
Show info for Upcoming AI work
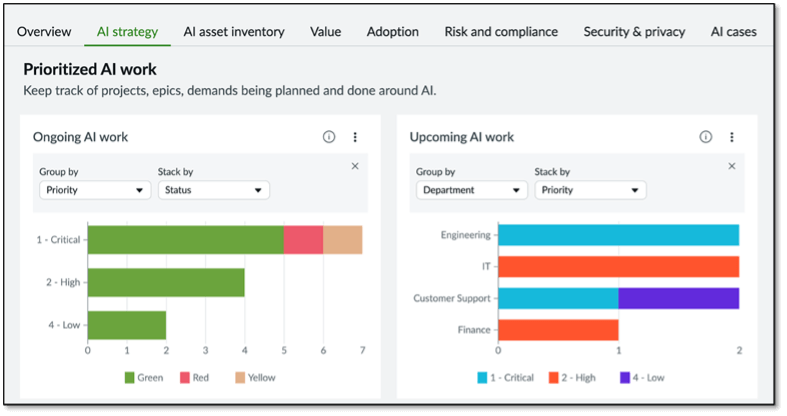pos(706,137)
